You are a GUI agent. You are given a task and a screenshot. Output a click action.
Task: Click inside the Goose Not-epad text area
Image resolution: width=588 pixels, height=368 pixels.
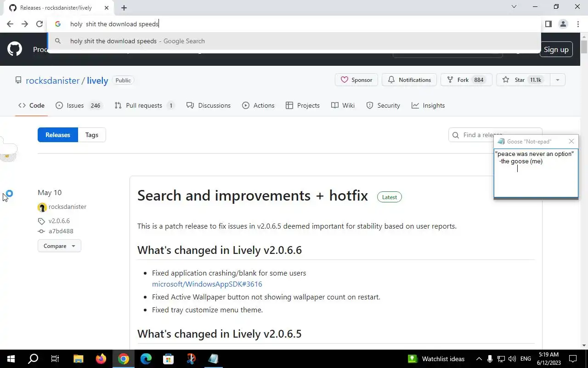(536, 173)
